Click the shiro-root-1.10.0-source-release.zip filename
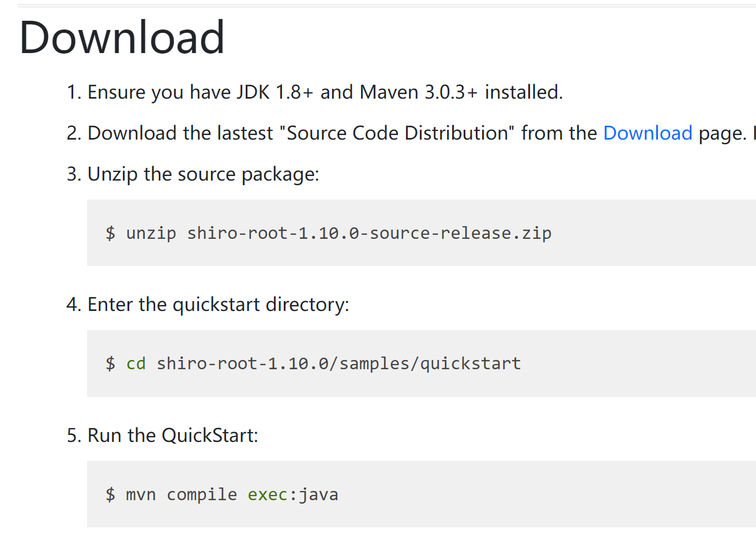This screenshot has width=756, height=540. pyautogui.click(x=369, y=233)
